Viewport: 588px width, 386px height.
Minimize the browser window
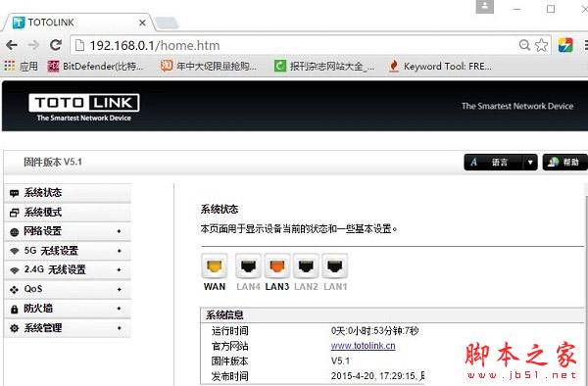point(517,9)
